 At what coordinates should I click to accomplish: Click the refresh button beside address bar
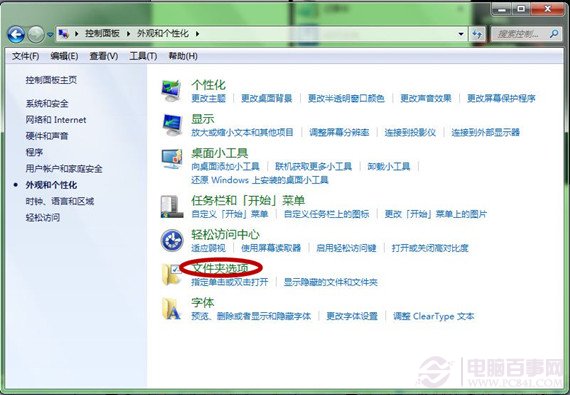[477, 34]
